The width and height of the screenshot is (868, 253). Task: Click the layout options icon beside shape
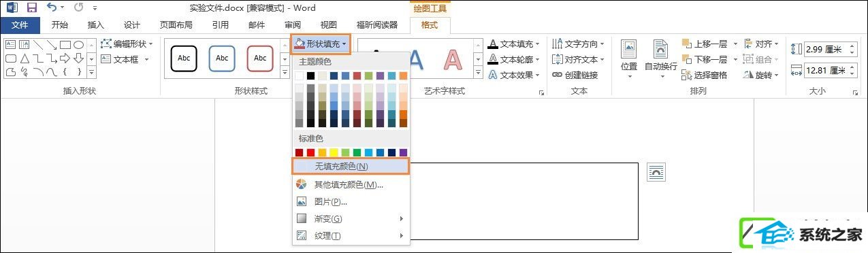(656, 172)
